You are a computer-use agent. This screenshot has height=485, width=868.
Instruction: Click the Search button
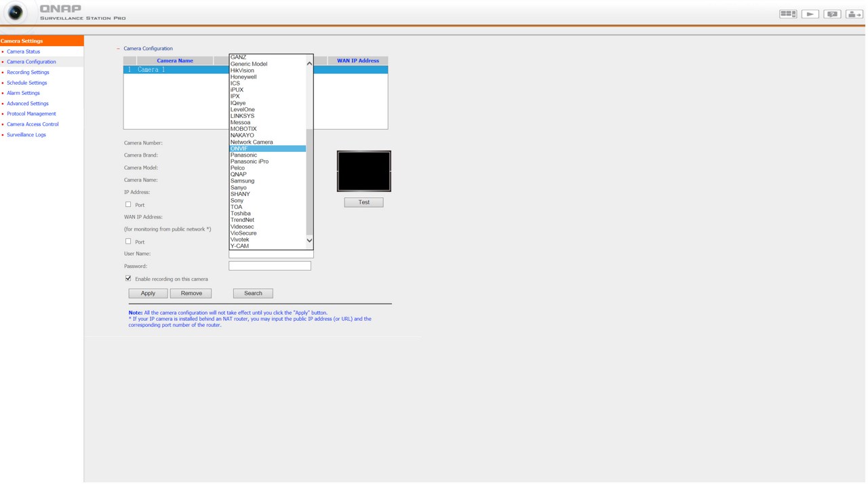click(x=253, y=294)
